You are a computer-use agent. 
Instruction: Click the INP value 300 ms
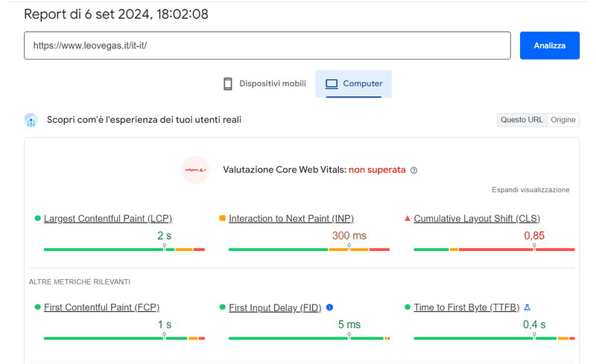point(349,235)
